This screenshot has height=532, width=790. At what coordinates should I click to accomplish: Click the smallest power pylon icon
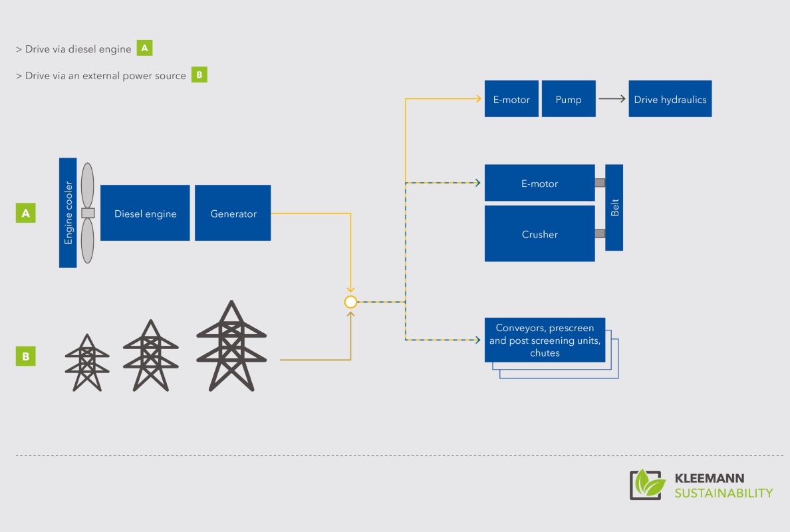(x=87, y=362)
